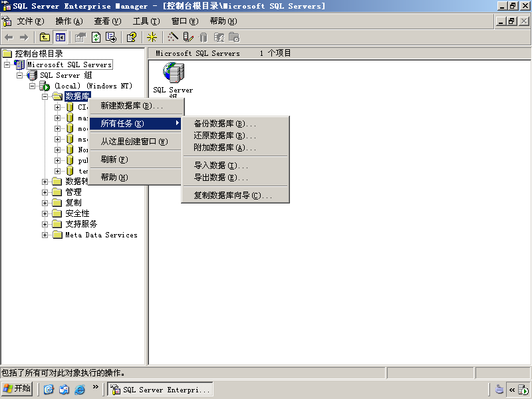
Task: Expand the 安全性 folder node
Action: point(45,213)
